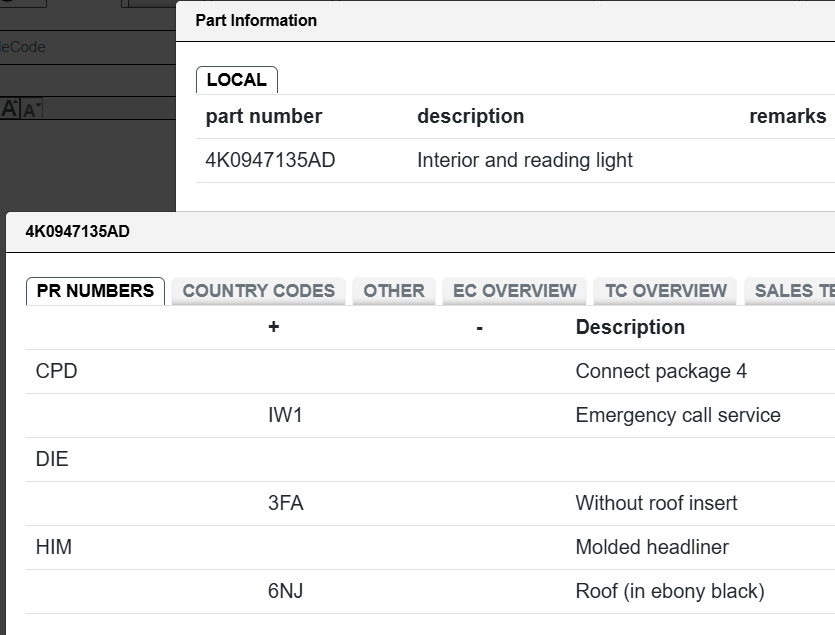
Task: Select the LOCAL tab in Part Information
Action: pos(236,80)
